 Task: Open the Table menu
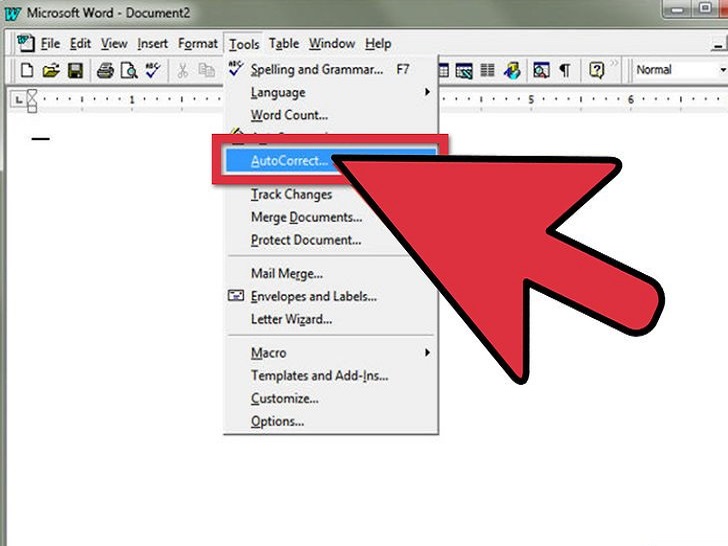(x=284, y=44)
